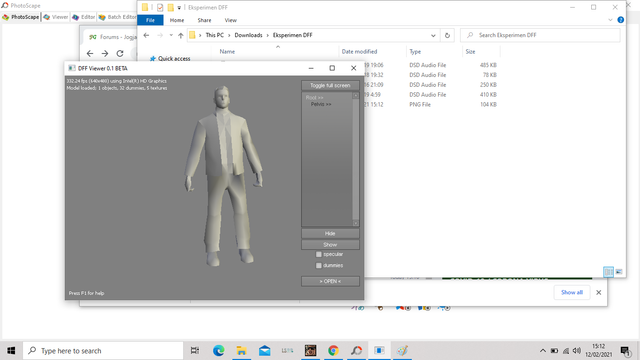
Task: Open Google Chrome from the taskbar
Action: 333,351
